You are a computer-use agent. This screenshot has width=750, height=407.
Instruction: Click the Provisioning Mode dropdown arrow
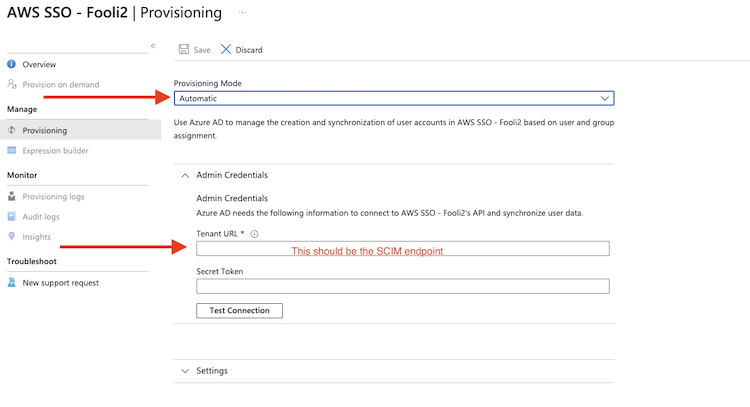[x=605, y=98]
